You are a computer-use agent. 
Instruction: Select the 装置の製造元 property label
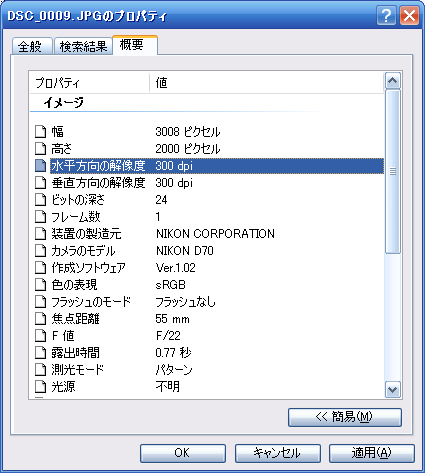(x=86, y=234)
